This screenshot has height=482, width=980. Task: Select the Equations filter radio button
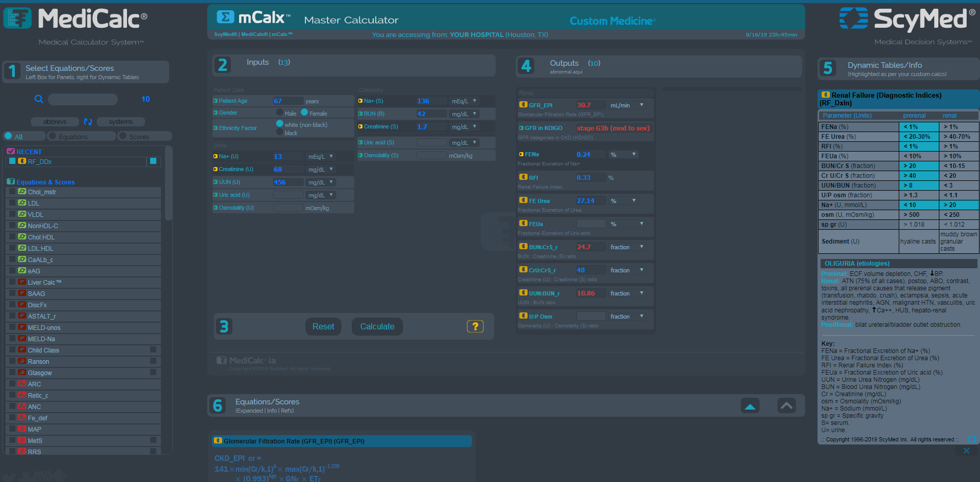(52, 136)
